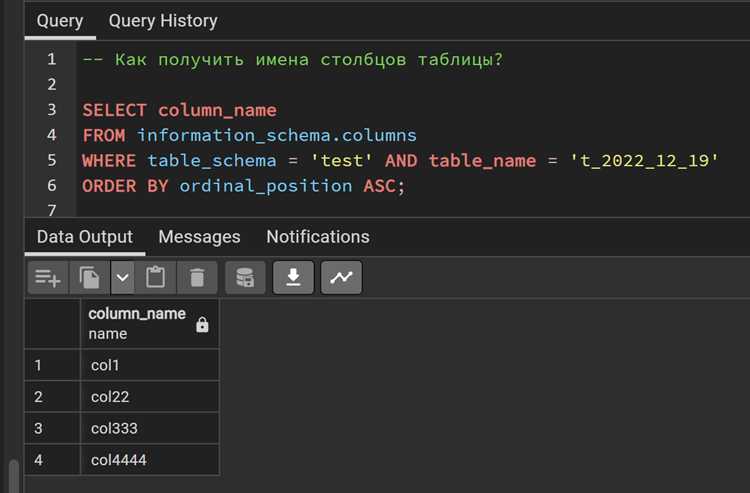Click the SELECT keyword on line 3
The image size is (750, 493).
[x=114, y=110]
